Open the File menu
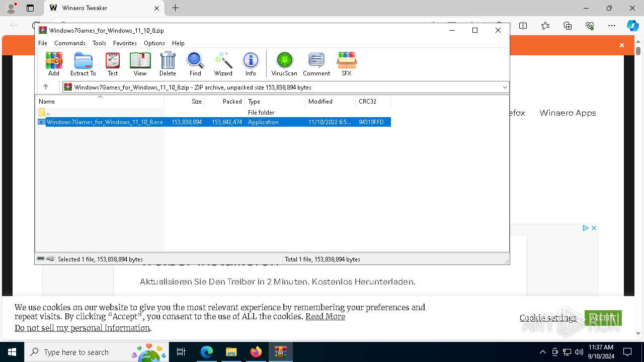644x362 pixels. tap(43, 43)
